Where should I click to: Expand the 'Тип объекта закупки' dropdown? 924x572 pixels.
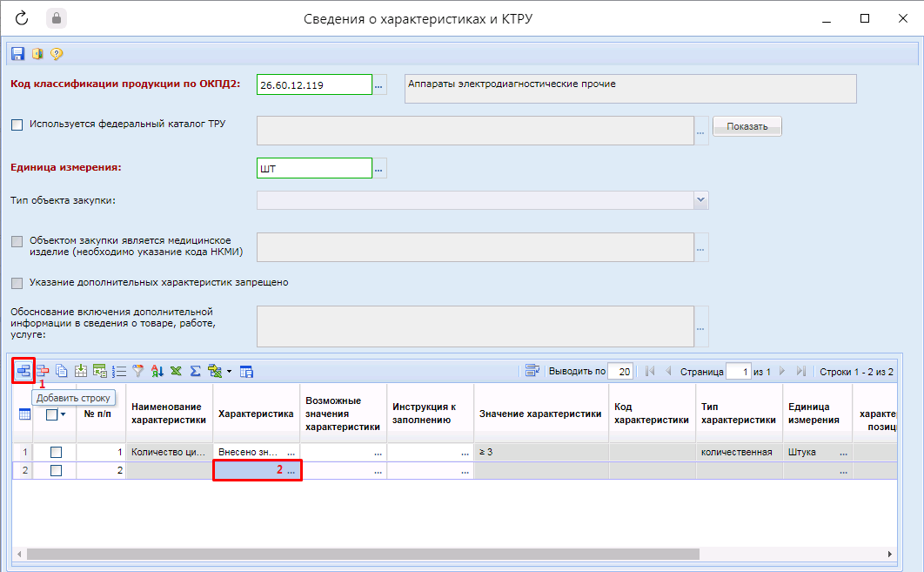coord(701,200)
